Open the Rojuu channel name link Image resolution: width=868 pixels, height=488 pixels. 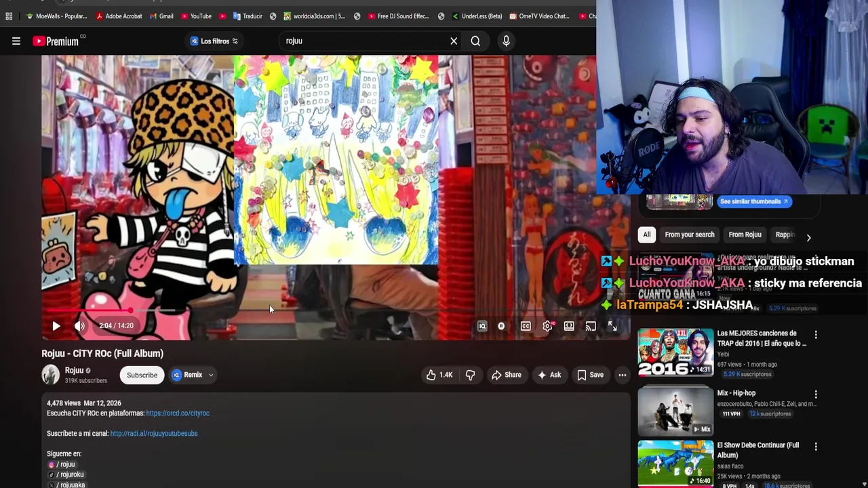(x=74, y=371)
